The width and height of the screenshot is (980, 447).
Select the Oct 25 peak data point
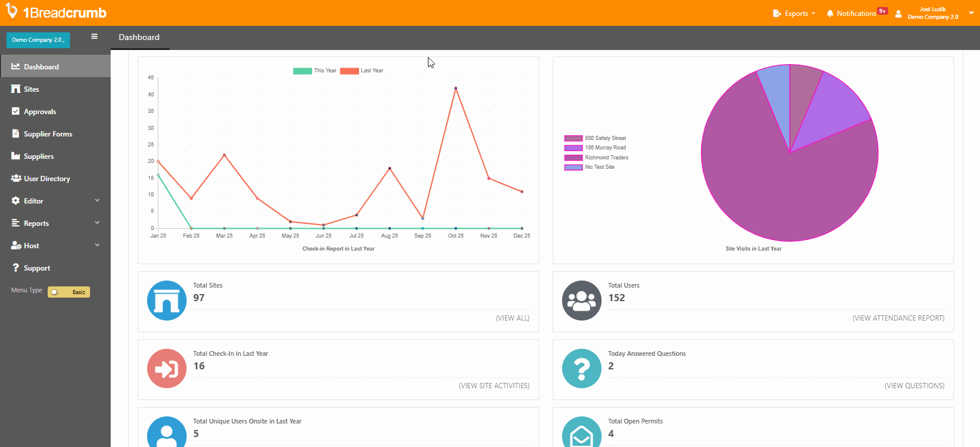(x=456, y=88)
